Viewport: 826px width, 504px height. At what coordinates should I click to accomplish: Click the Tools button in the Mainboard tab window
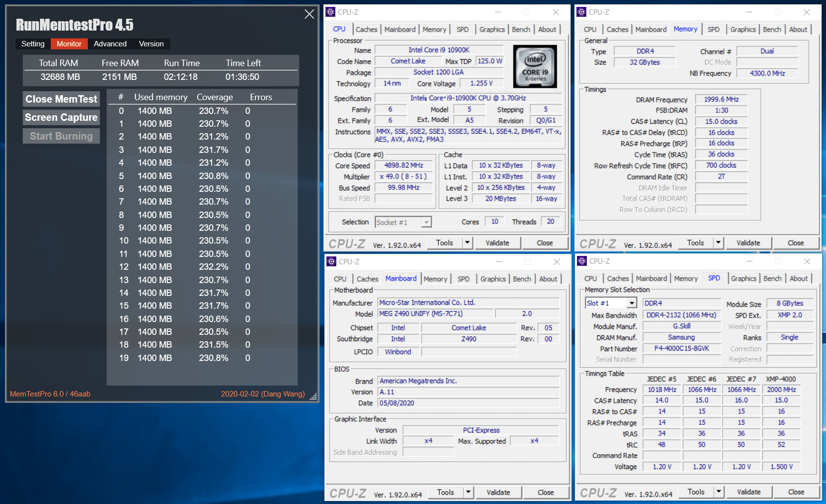click(445, 492)
